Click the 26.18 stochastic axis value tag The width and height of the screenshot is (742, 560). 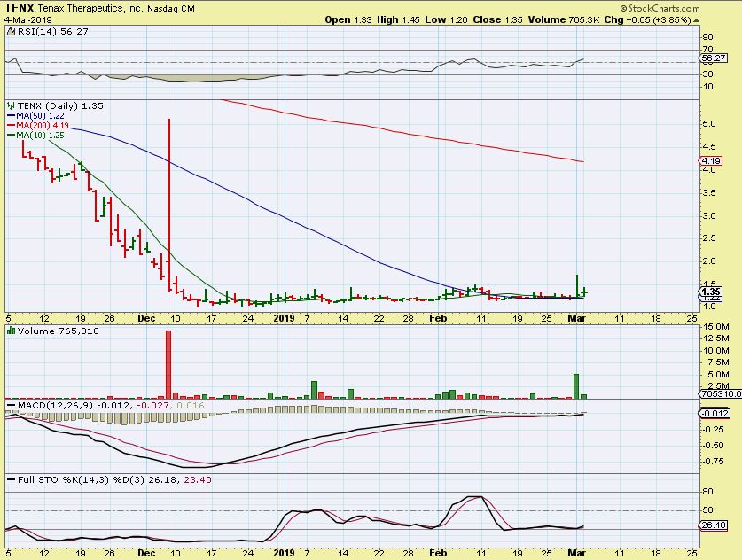713,525
